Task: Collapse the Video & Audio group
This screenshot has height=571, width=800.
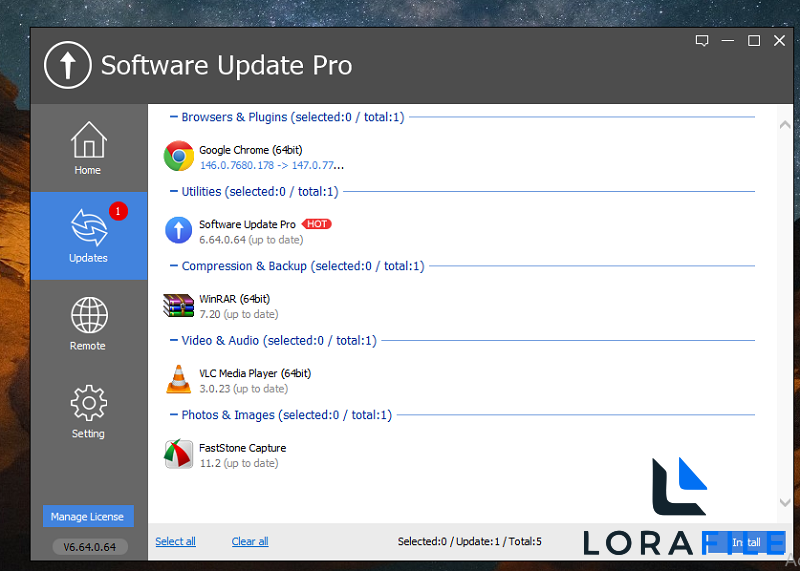Action: [173, 340]
